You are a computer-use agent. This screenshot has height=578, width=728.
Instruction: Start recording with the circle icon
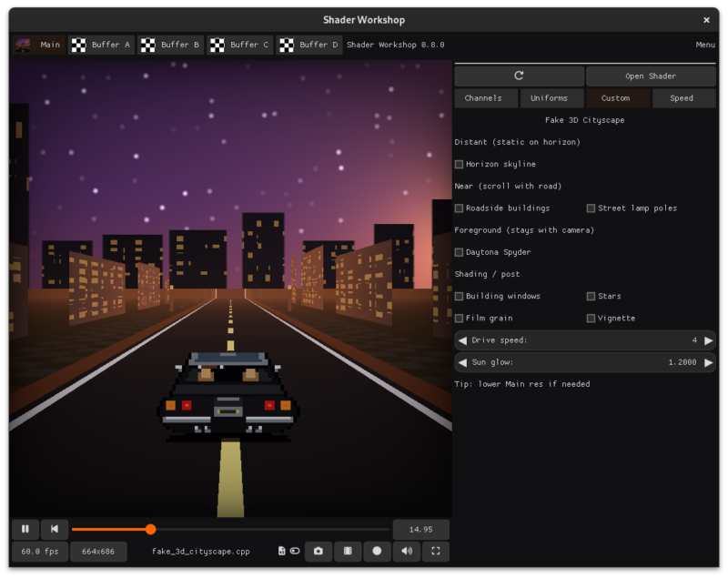(x=377, y=551)
